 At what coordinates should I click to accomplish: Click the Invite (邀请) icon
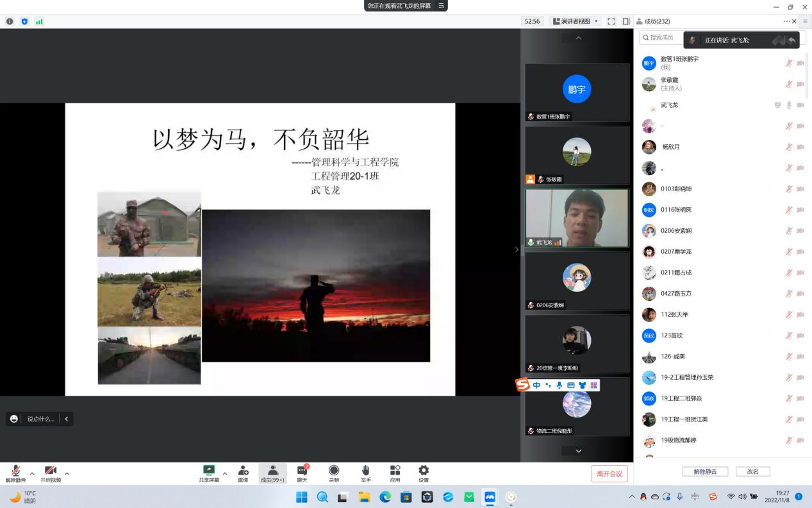point(243,473)
